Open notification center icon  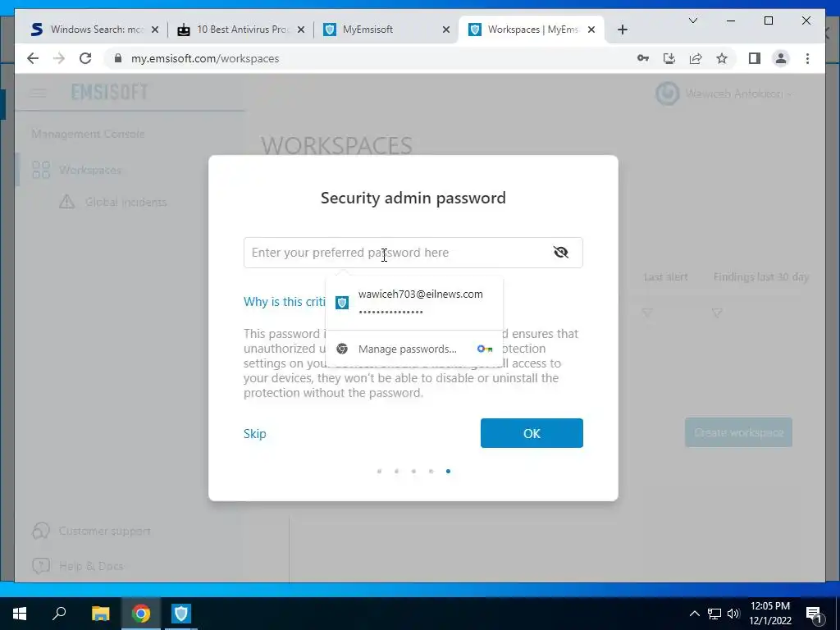[814, 614]
